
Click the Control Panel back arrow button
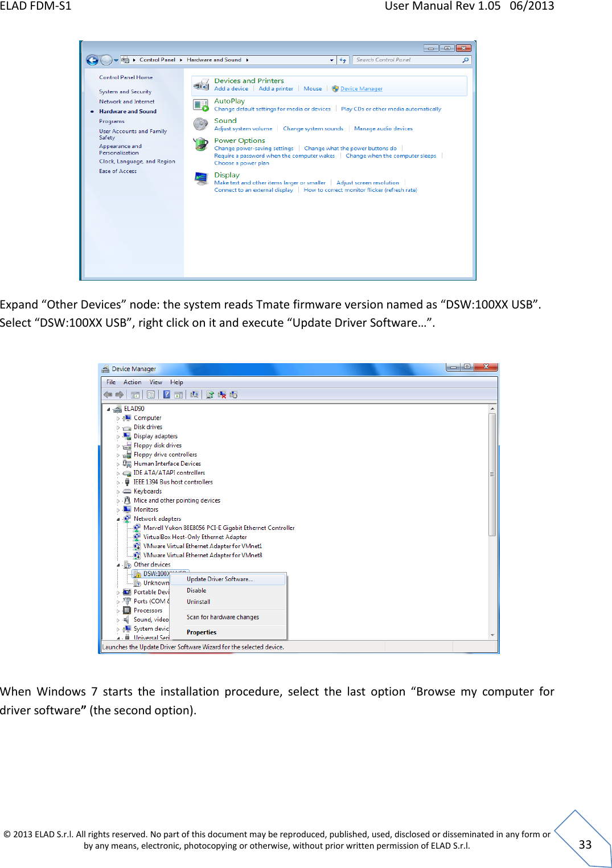click(92, 60)
